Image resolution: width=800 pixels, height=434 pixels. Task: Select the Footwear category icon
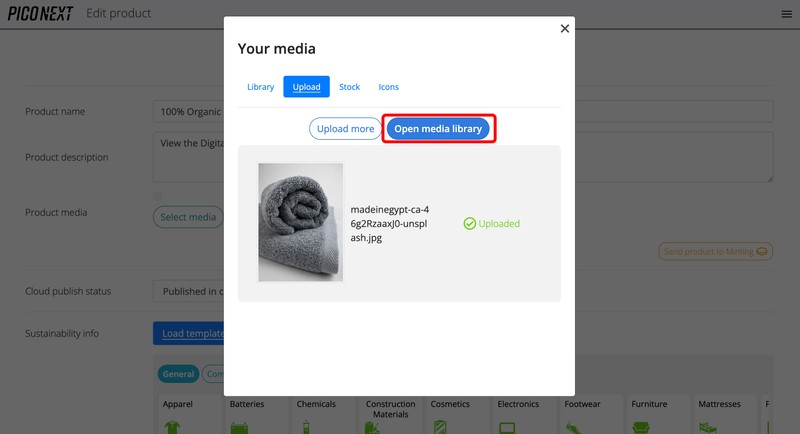(x=574, y=425)
